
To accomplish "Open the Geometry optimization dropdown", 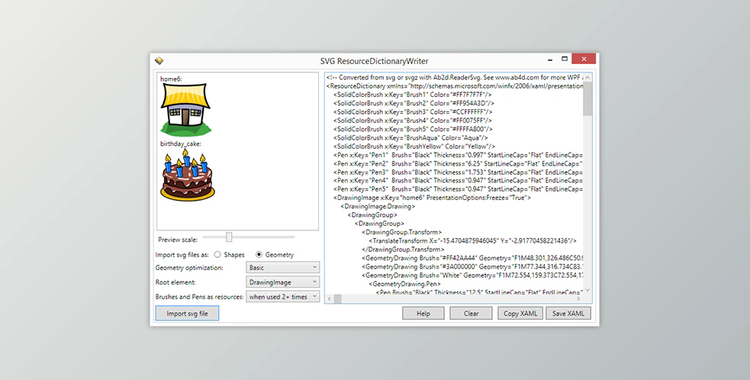I will coord(283,268).
